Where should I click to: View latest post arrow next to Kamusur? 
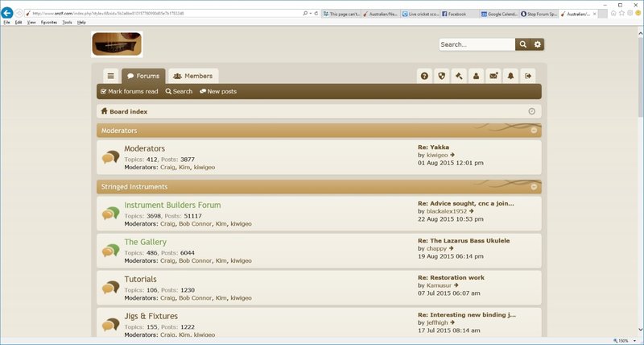point(456,285)
